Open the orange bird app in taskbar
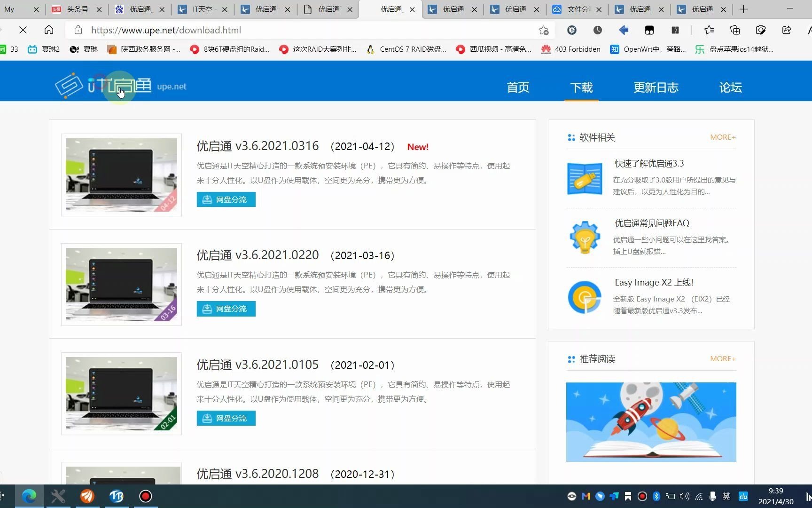812x508 pixels. [87, 496]
